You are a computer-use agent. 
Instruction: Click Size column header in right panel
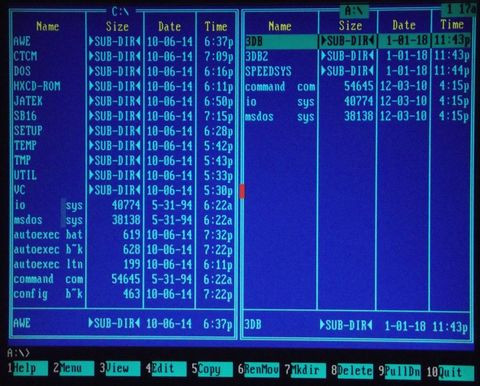[x=350, y=25]
